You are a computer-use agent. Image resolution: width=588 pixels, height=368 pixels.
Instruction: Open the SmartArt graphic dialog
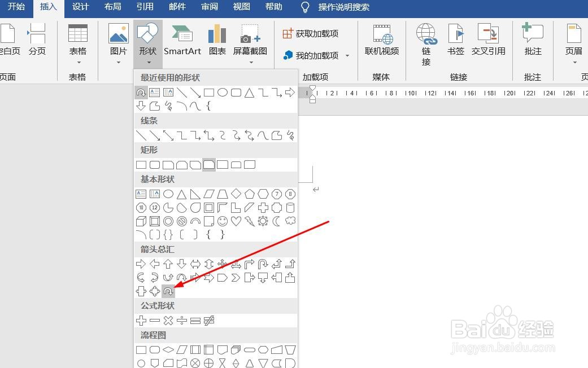point(182,41)
